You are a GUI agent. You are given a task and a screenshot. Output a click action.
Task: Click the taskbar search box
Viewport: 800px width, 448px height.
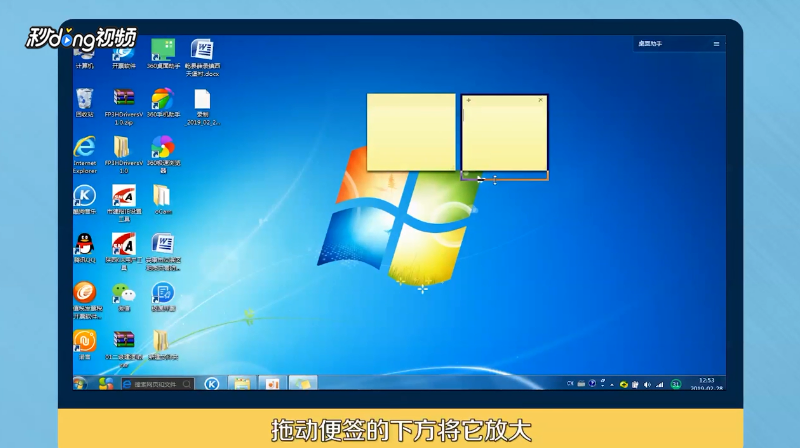pos(157,384)
